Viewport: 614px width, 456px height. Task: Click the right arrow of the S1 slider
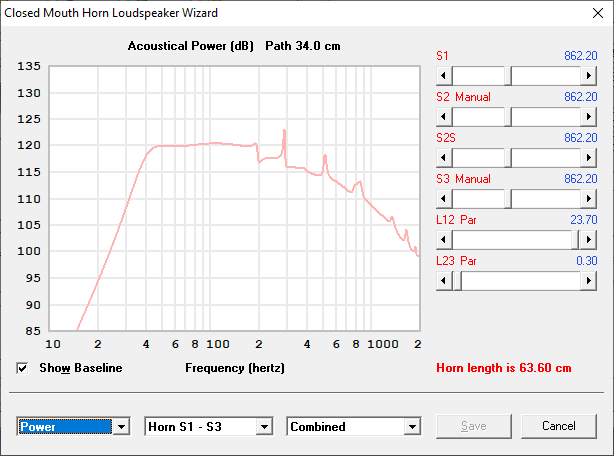point(588,76)
